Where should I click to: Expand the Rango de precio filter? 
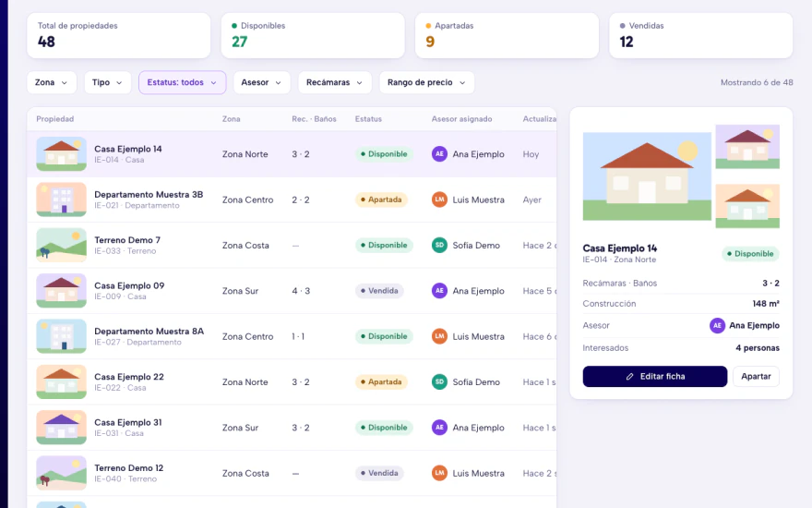pyautogui.click(x=426, y=82)
